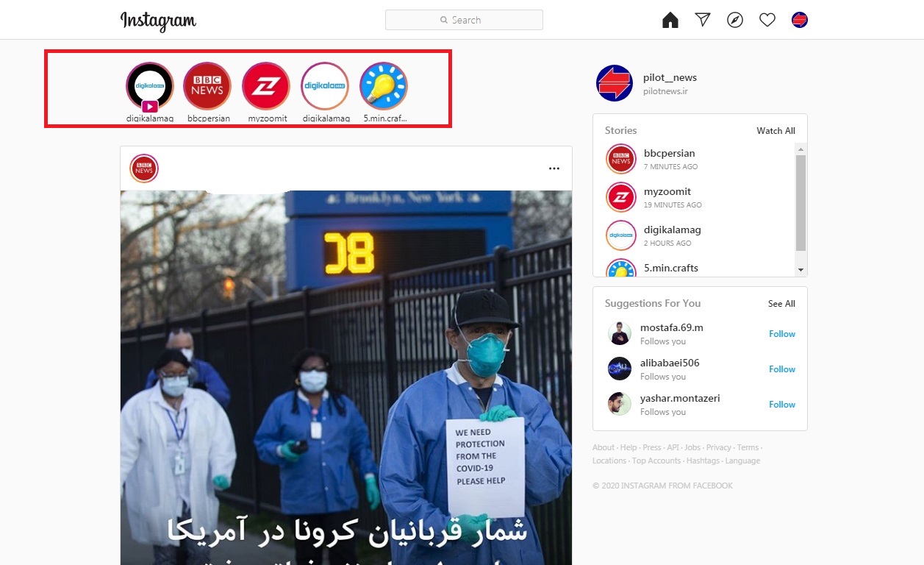924x565 pixels.
Task: Open the post's three-dot options menu
Action: 554,168
